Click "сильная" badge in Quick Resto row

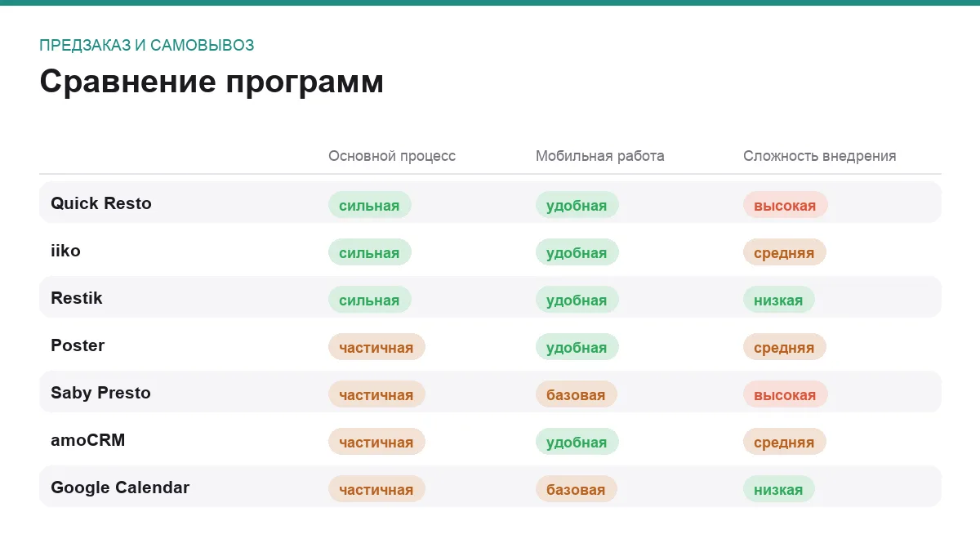[370, 205]
